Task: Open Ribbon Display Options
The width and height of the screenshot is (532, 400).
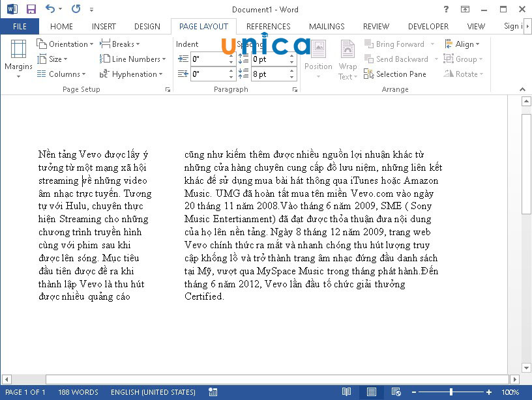Action: click(x=465, y=9)
